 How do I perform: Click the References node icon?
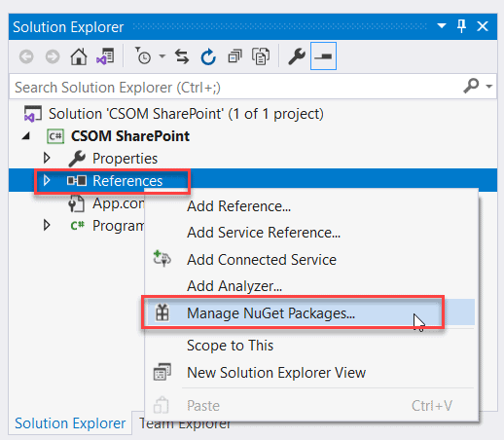click(77, 181)
